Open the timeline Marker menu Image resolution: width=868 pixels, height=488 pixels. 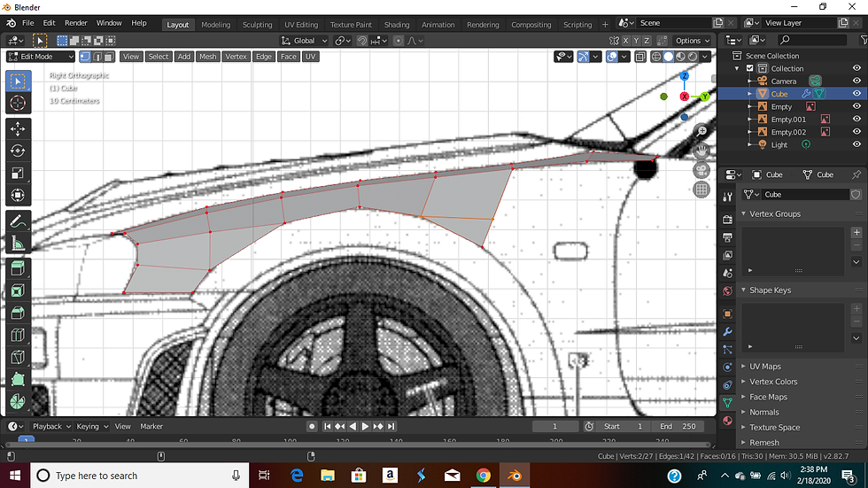coord(151,426)
